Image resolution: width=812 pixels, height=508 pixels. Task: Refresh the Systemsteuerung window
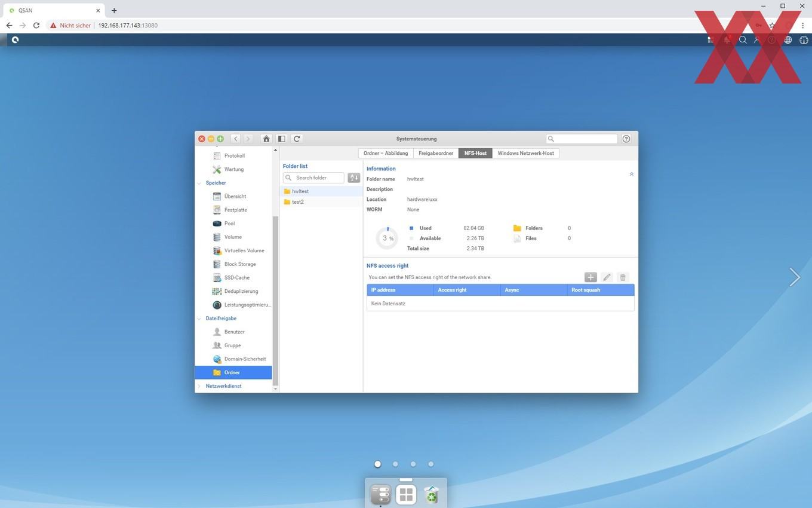[297, 139]
